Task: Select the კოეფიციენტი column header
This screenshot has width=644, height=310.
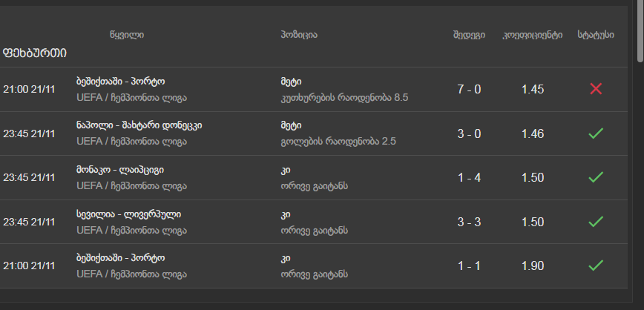Action: click(x=532, y=35)
